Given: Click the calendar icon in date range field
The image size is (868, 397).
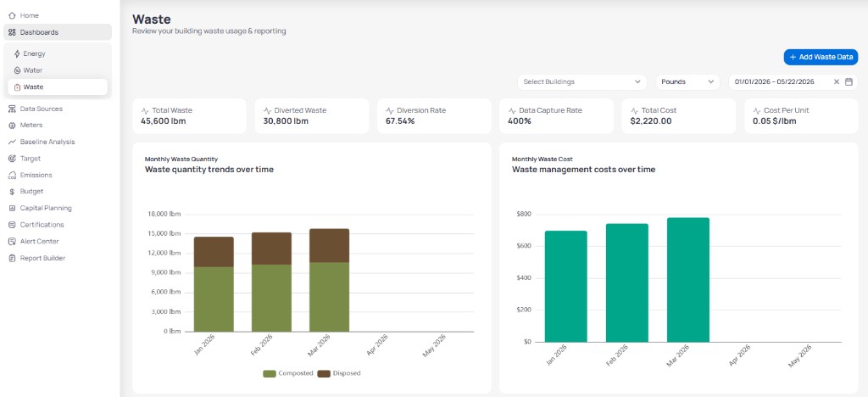Looking at the screenshot, I should click(x=849, y=82).
